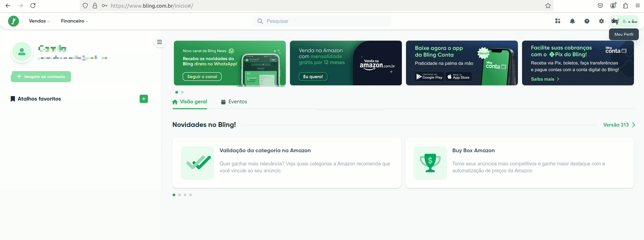Click the green Bling logo icon
The width and height of the screenshot is (644, 240).
pyautogui.click(x=14, y=21)
